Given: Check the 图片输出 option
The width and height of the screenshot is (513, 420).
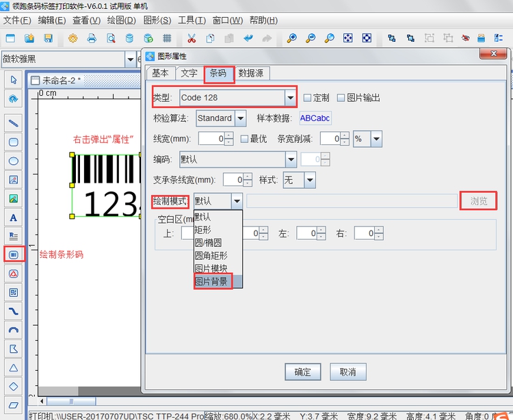Looking at the screenshot, I should pyautogui.click(x=341, y=98).
